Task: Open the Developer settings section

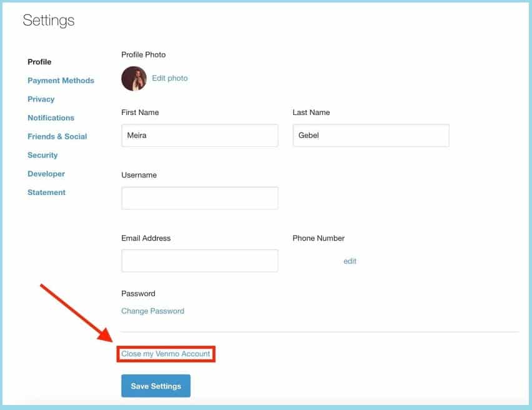Action: (46, 174)
